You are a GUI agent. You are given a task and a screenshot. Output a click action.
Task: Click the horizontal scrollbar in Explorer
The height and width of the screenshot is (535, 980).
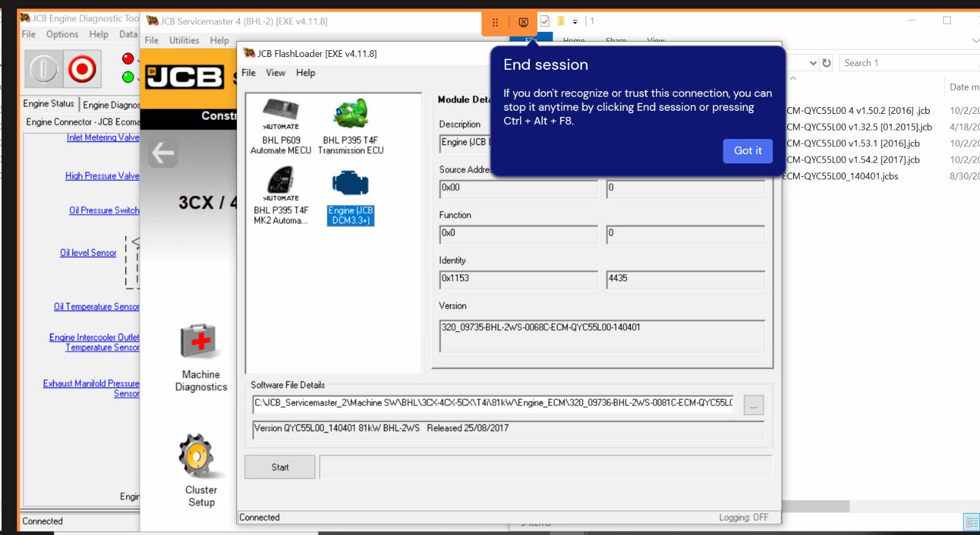point(815,507)
